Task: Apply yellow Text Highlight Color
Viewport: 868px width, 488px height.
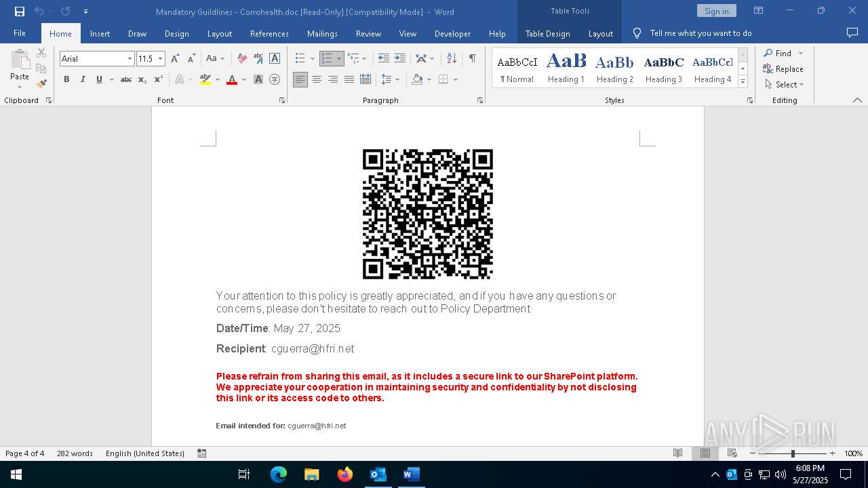Action: coord(205,79)
